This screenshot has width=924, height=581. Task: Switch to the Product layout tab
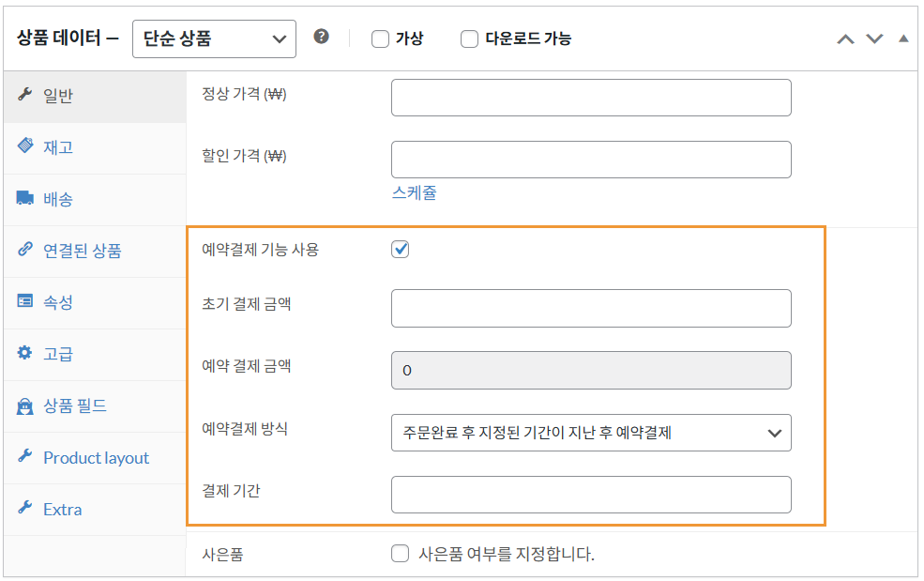coord(96,458)
